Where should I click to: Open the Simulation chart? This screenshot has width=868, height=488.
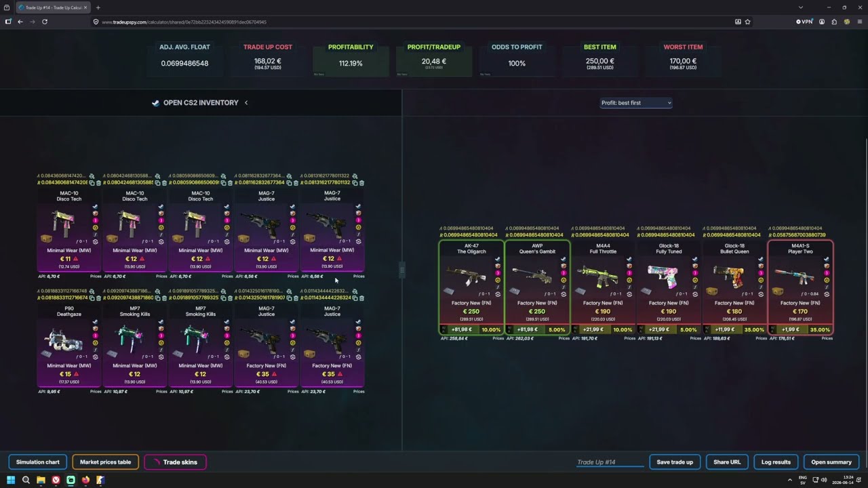click(38, 462)
